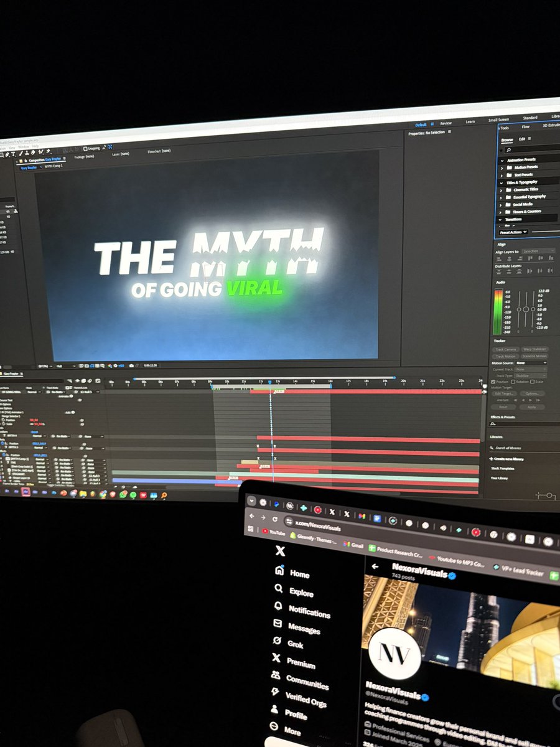Screen dimensions: 560x747
Task: Open Profile in X sidebar
Action: pos(289,712)
